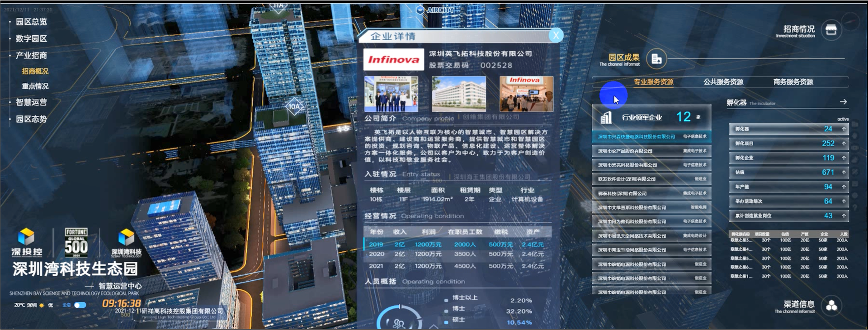Click the 园区成果 heading label
Viewport: 868px width, 330px height.
tap(624, 57)
